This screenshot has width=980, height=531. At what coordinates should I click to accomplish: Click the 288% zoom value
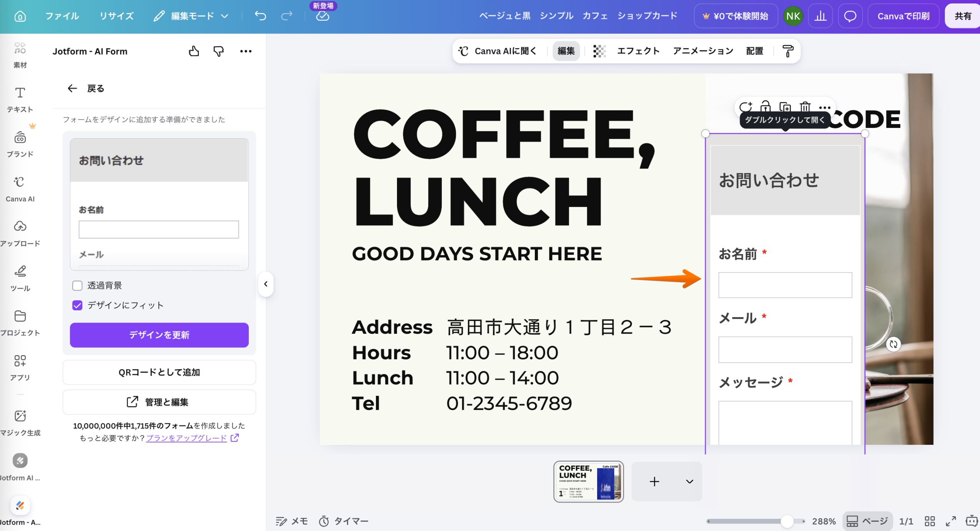tap(824, 521)
